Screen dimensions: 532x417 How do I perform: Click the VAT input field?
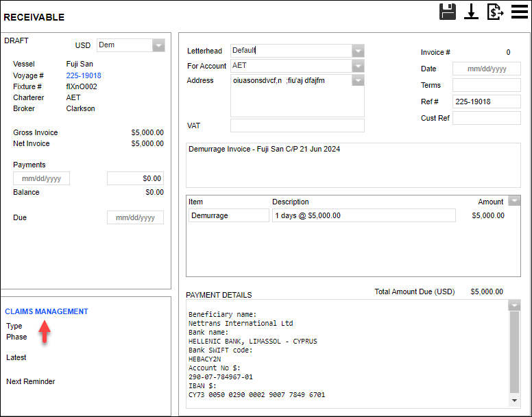[297, 126]
